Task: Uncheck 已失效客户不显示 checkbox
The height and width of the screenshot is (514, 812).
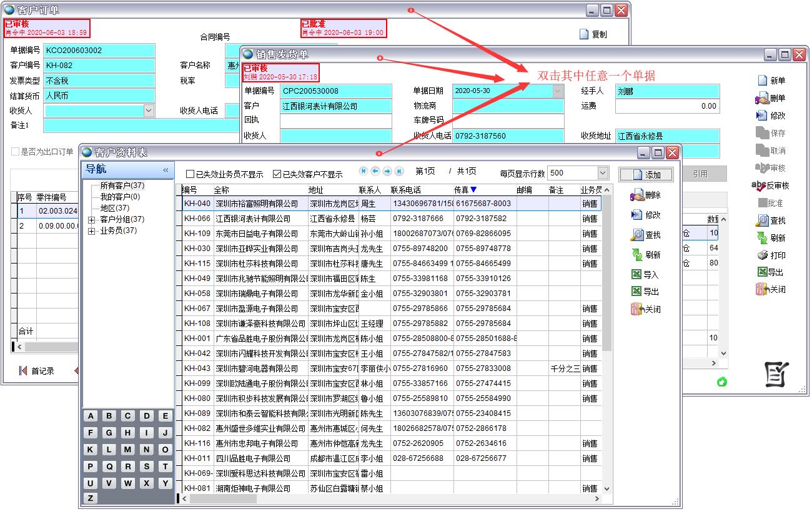Action: point(277,174)
